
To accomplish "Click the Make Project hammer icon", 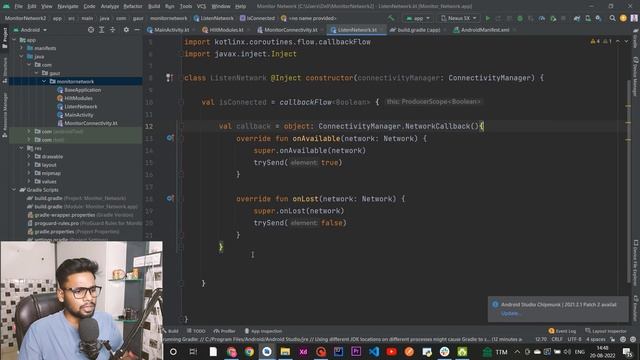I will click(x=391, y=18).
